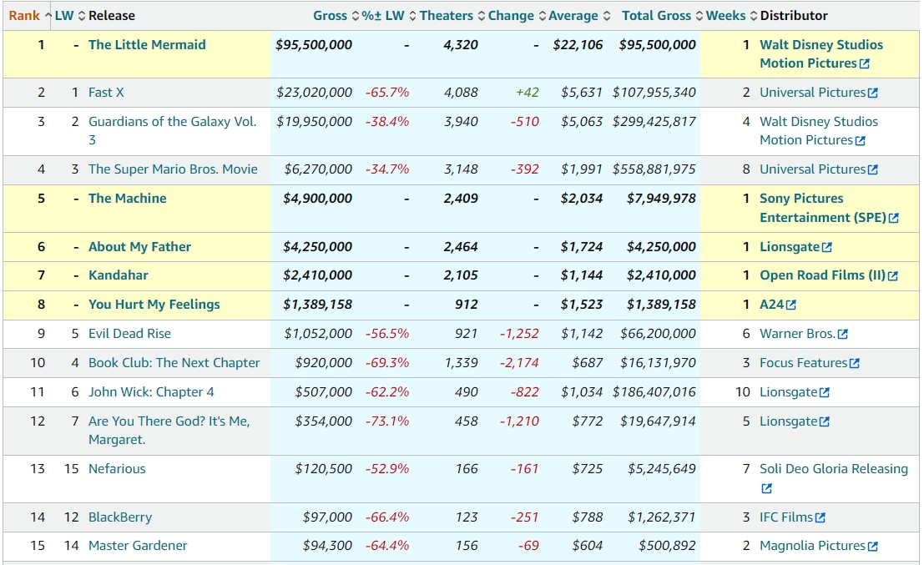Click the -73.1% value in the Margaret row

[387, 421]
